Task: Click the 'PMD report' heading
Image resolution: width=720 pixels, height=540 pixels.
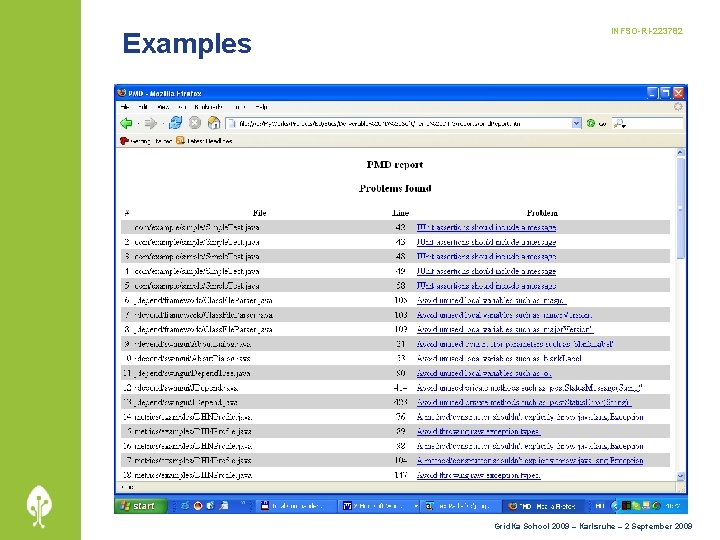Action: (395, 164)
